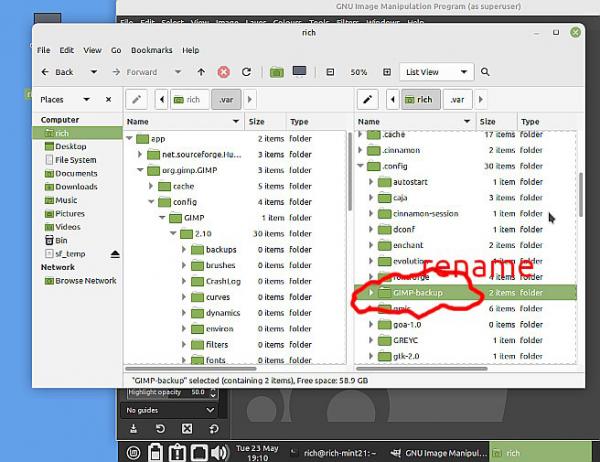Open the Bookmarks menu
This screenshot has height=462, width=600.
[152, 50]
